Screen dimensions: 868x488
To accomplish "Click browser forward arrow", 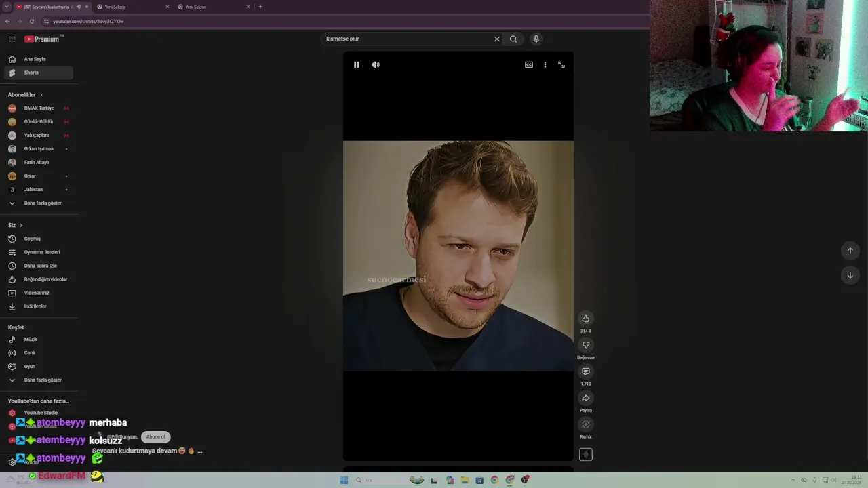I will pos(19,22).
